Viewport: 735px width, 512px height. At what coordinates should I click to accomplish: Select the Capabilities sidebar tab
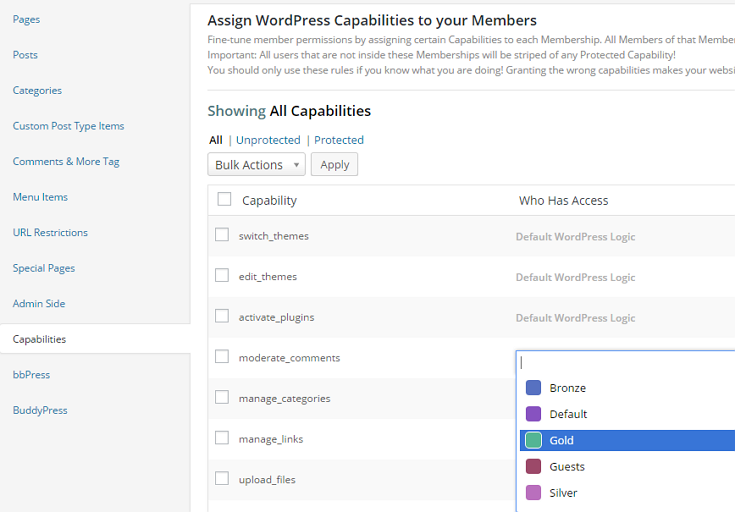(x=95, y=339)
